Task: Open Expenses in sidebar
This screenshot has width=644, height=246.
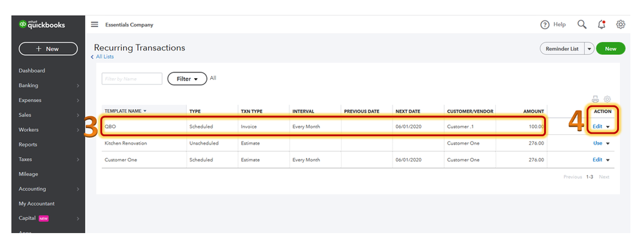Action: (30, 100)
